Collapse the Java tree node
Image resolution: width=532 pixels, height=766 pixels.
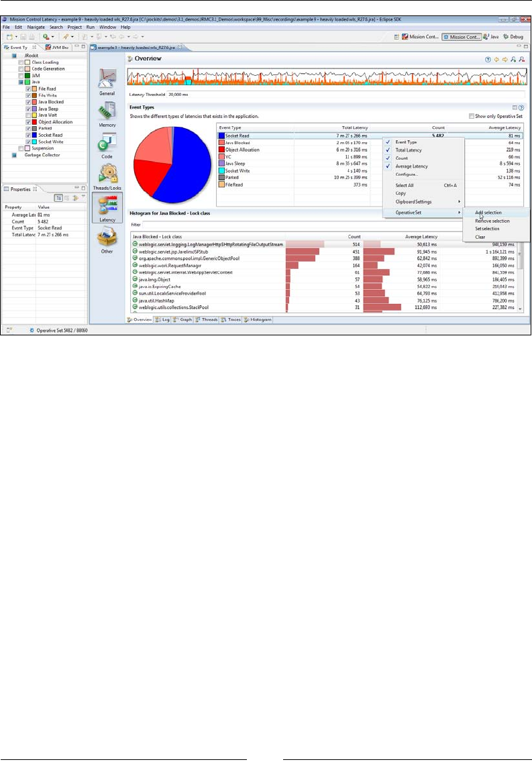21,82
